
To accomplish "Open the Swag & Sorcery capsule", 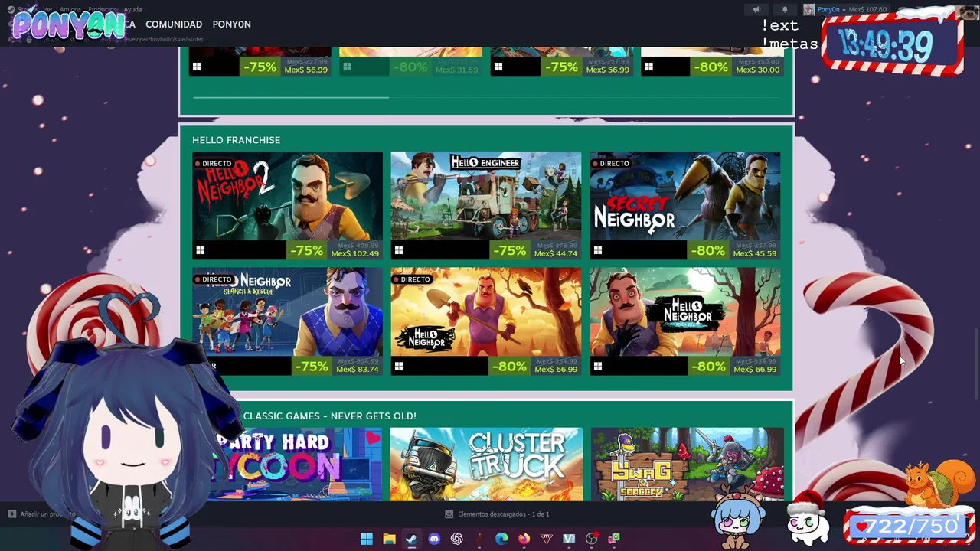I will click(688, 464).
